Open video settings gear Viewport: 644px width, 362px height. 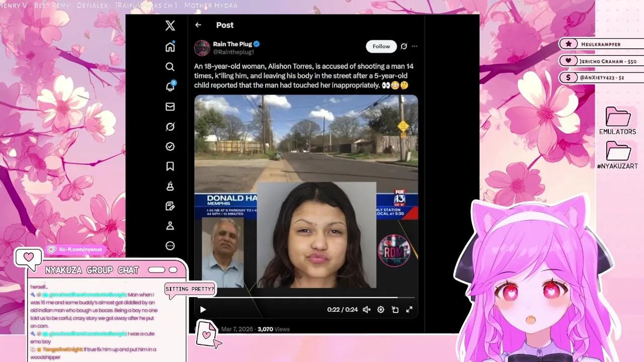tap(381, 310)
